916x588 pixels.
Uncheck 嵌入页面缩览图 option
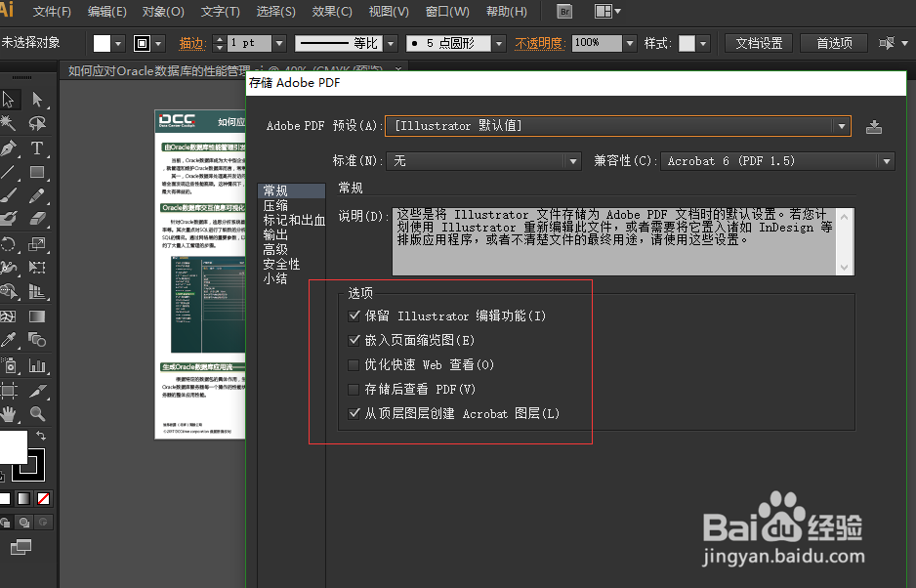pos(354,340)
